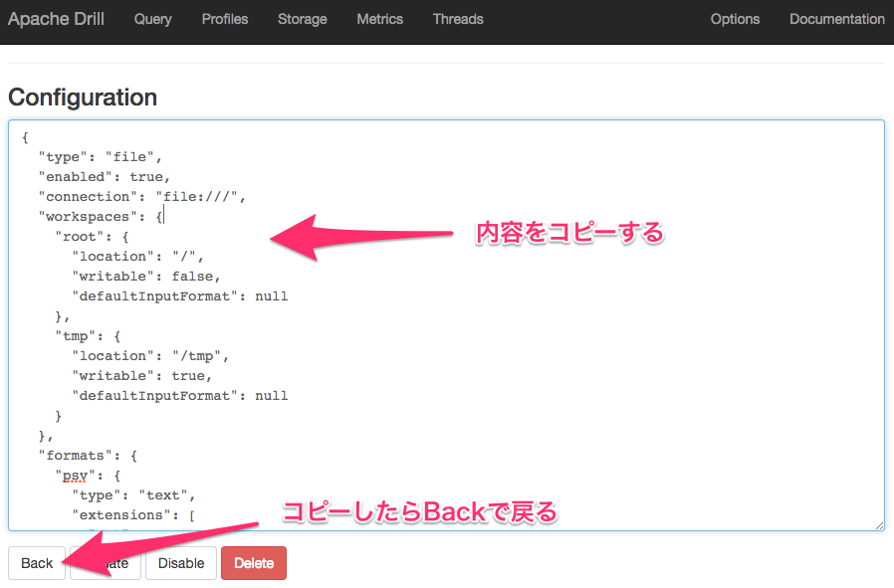Open the Query menu item
The width and height of the screenshot is (894, 588).
point(152,19)
